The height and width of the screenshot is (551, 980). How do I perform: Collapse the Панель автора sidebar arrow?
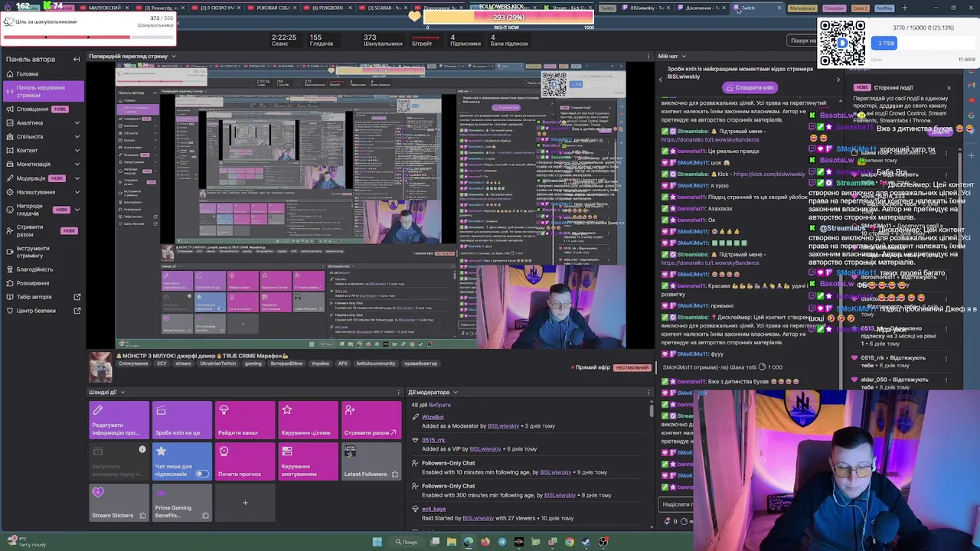77,59
